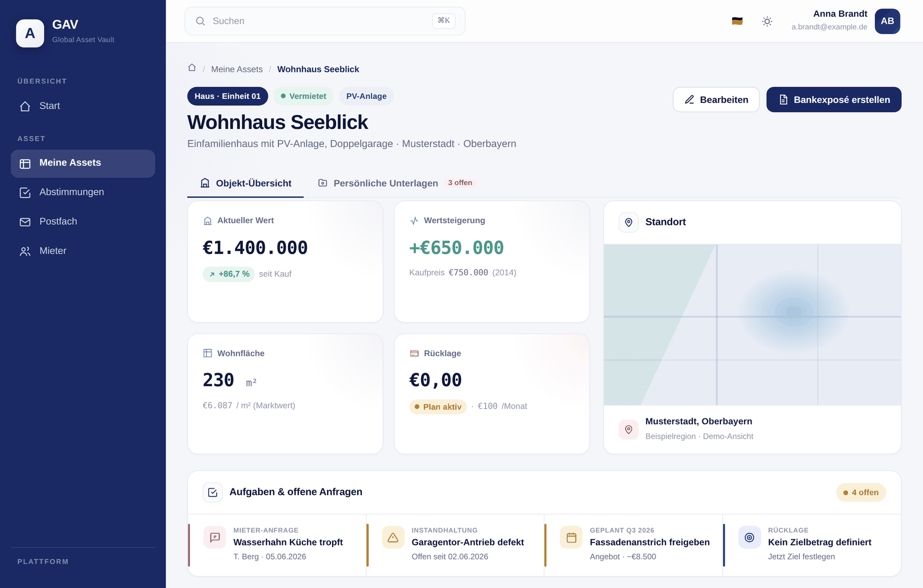Click the home icon in breadcrumb

(x=192, y=68)
